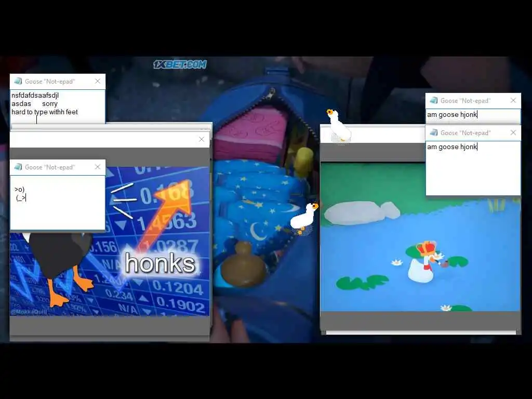Click the 'hard to type withh feet' line

tap(45, 112)
